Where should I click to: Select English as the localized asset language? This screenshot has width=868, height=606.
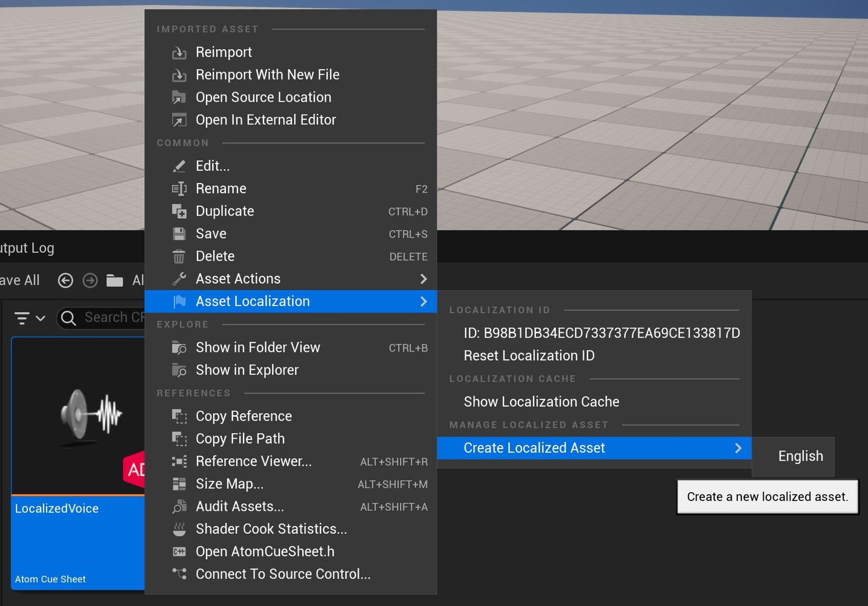800,456
